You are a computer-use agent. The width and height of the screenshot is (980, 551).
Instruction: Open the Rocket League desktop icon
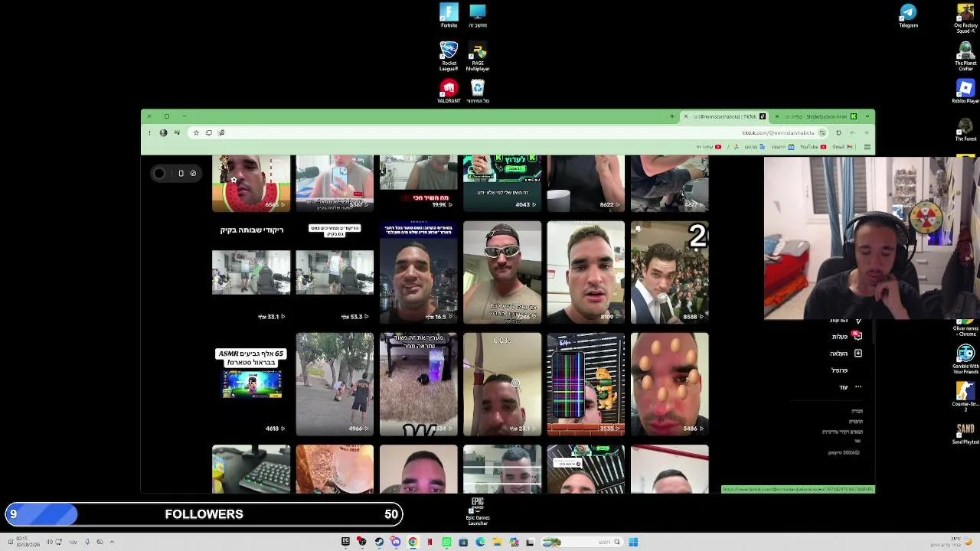click(449, 56)
